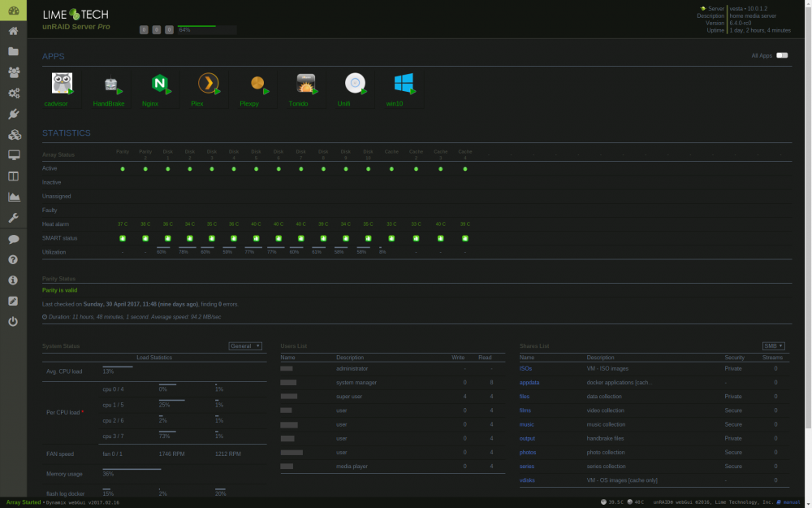Open the appdata share link
Screen dimensions: 812x508
(x=529, y=383)
